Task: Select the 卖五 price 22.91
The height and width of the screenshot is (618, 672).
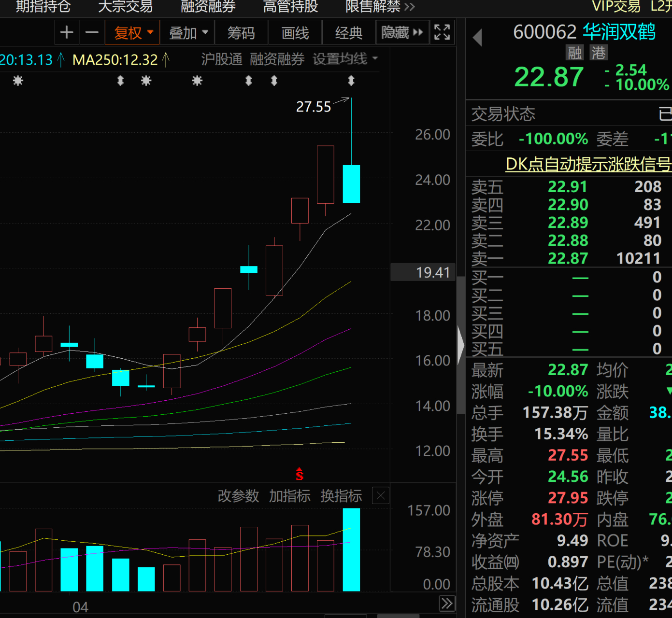Action: coord(568,187)
